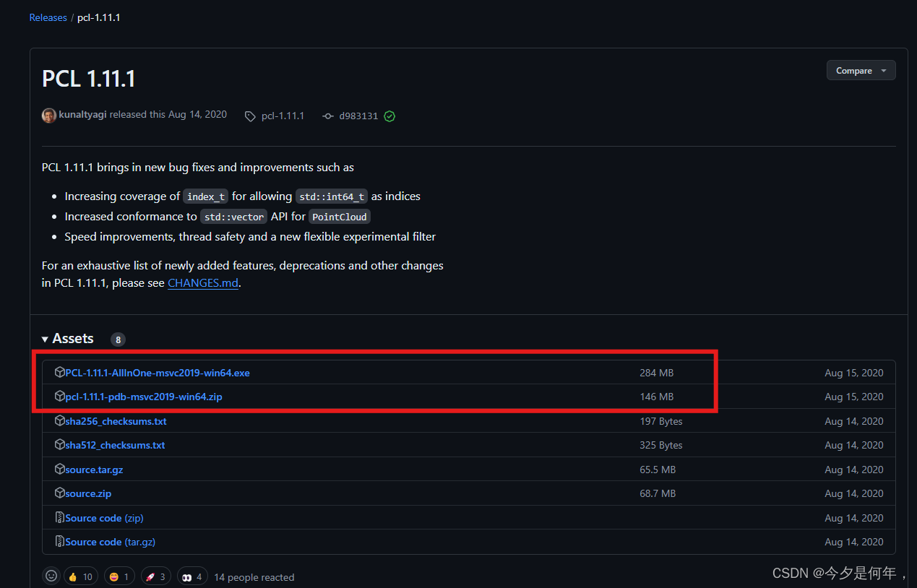Screen dimensions: 917x588
Task: Click Aug 15, 2020 date of AllInOne exe
Action: [x=854, y=373]
